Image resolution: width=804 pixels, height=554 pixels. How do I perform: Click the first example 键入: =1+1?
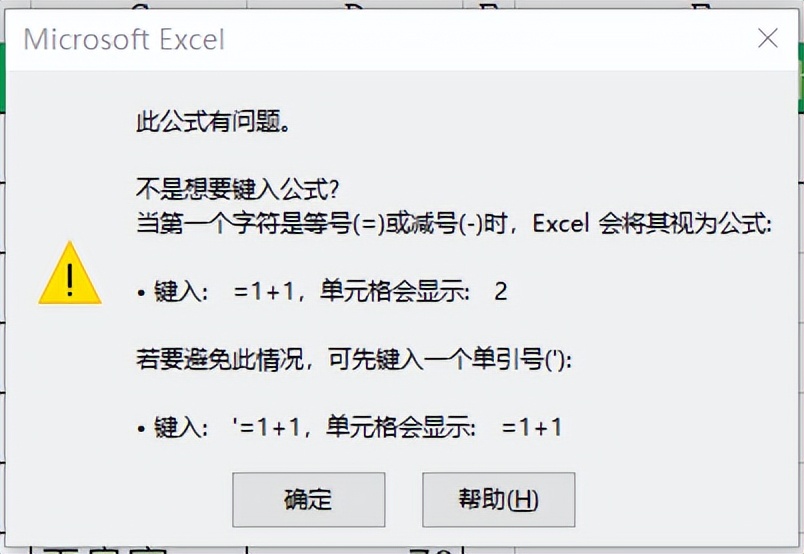pyautogui.click(x=224, y=292)
